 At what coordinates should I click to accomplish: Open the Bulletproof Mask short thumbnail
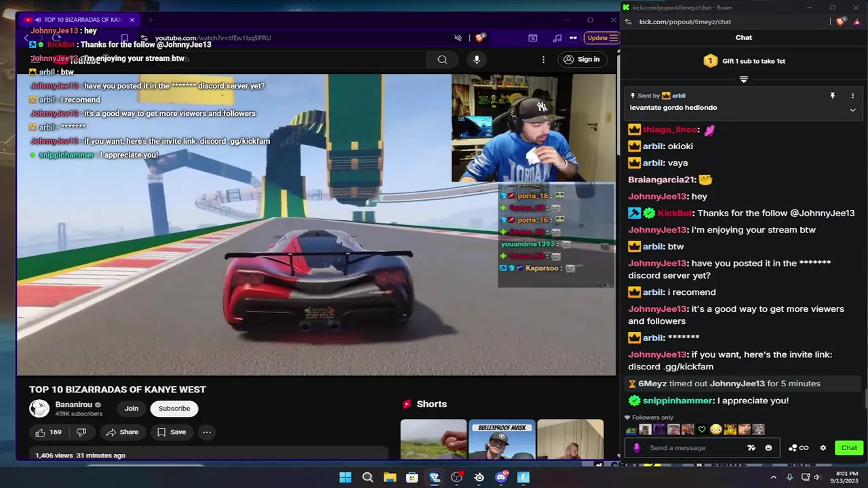502,439
